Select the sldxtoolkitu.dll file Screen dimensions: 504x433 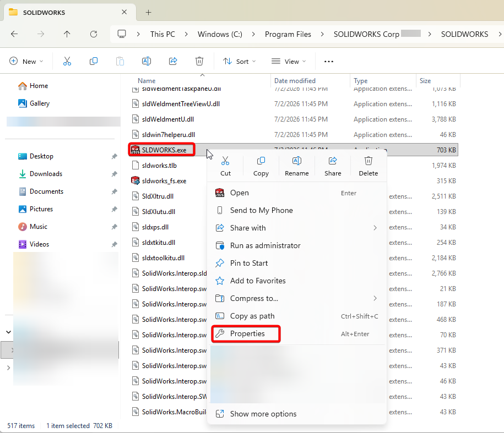(x=163, y=258)
